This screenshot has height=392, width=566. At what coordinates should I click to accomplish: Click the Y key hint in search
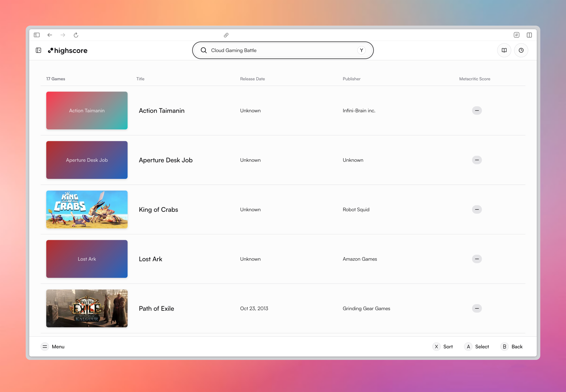(x=361, y=50)
